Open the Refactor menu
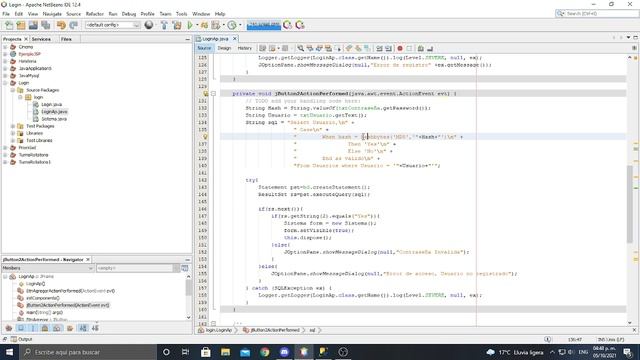 pos(95,14)
